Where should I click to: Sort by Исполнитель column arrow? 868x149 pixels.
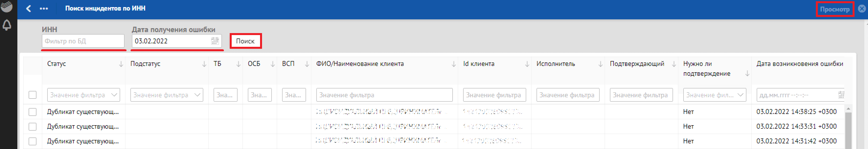600,64
